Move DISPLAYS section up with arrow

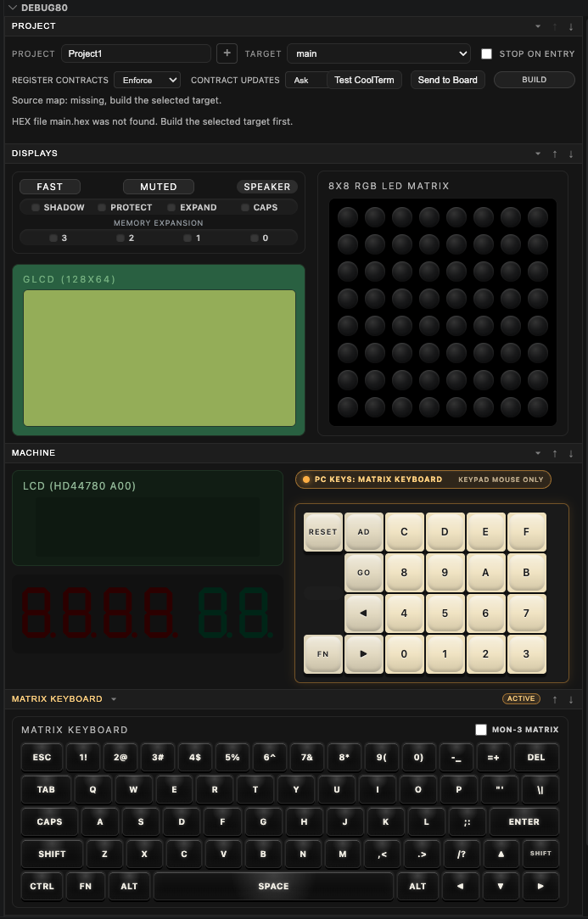click(555, 154)
